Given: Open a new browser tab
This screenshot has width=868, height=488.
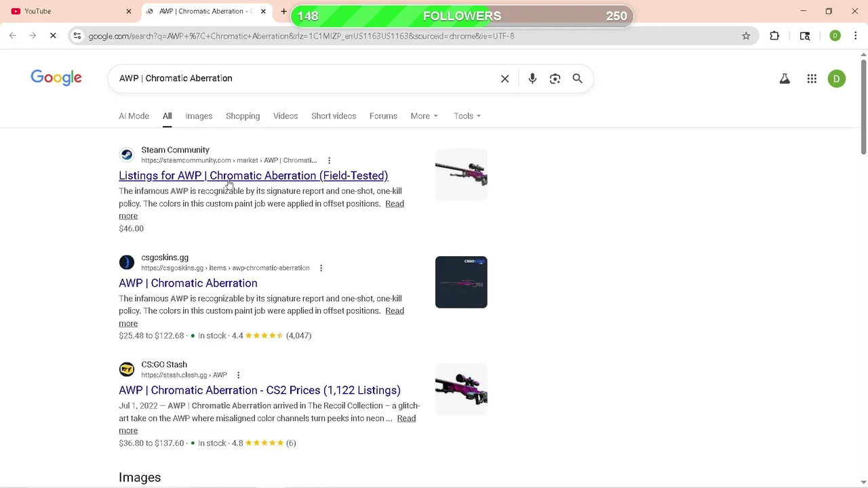Looking at the screenshot, I should [x=283, y=11].
